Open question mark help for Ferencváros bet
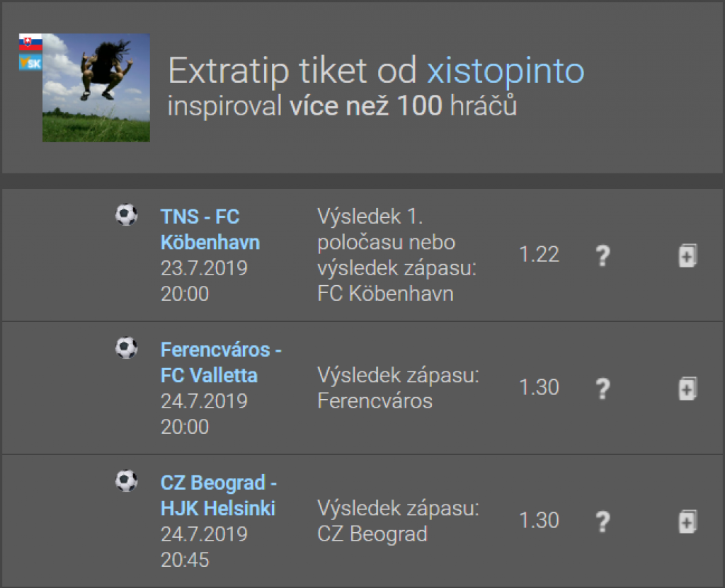The height and width of the screenshot is (588, 725). [x=602, y=388]
